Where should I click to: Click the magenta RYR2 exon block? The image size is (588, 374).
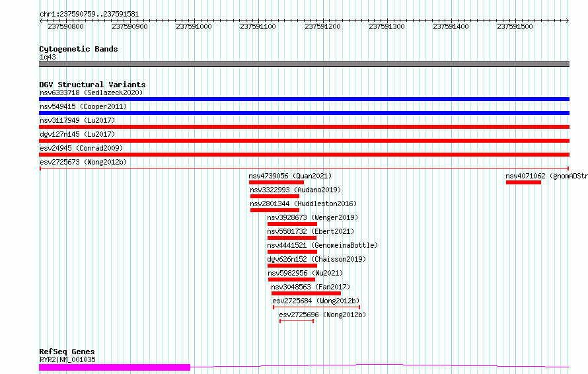(x=115, y=367)
